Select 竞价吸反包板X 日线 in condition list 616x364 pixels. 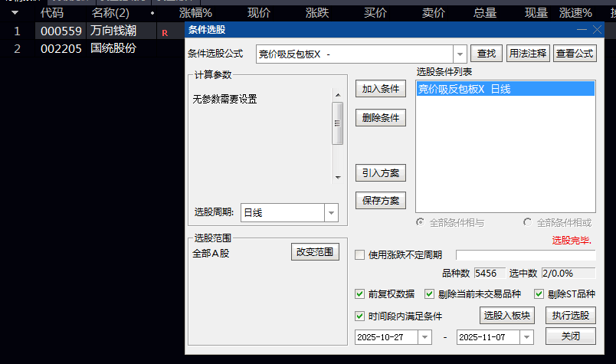[x=505, y=89]
